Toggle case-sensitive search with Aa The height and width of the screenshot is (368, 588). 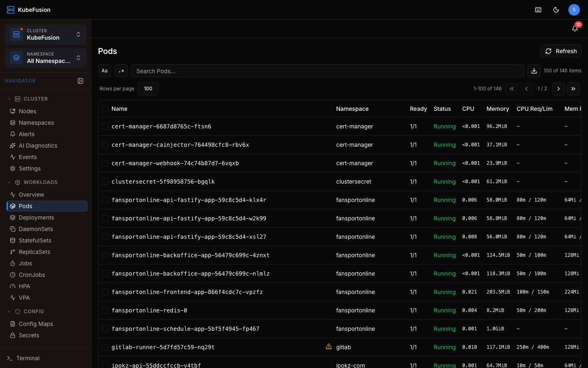pos(104,70)
